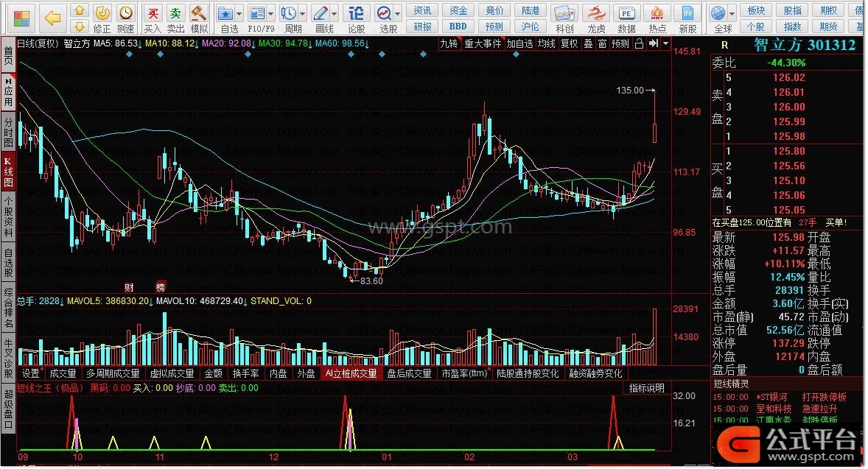
Task: Expand the F10/F9 dropdown arrow
Action: pyautogui.click(x=271, y=13)
